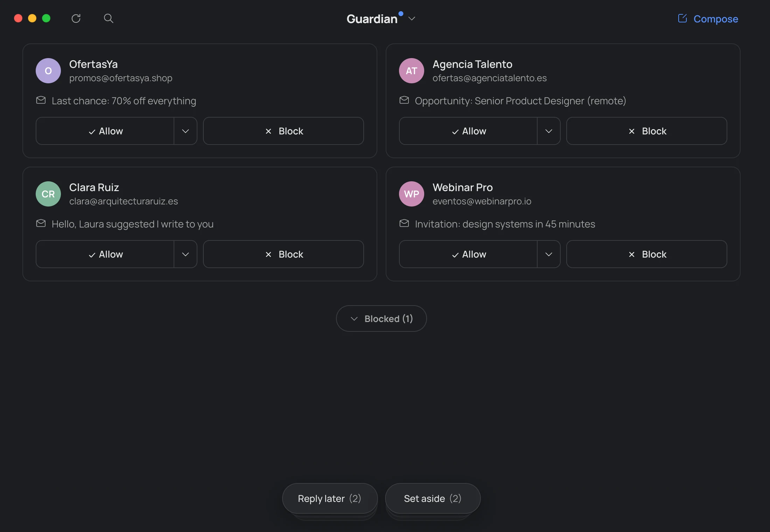The height and width of the screenshot is (532, 770).
Task: Allow sender Agencia Talento
Action: (468, 131)
